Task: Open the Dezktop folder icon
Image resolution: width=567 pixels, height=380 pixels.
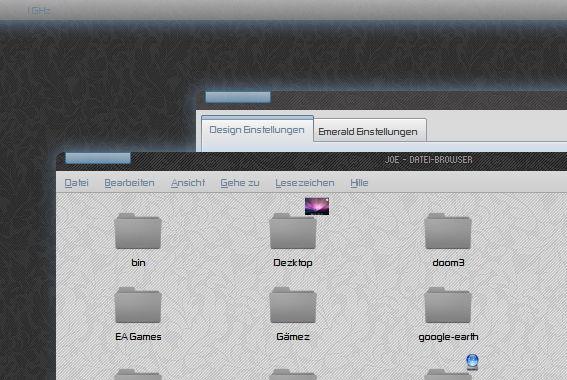Action: (293, 231)
